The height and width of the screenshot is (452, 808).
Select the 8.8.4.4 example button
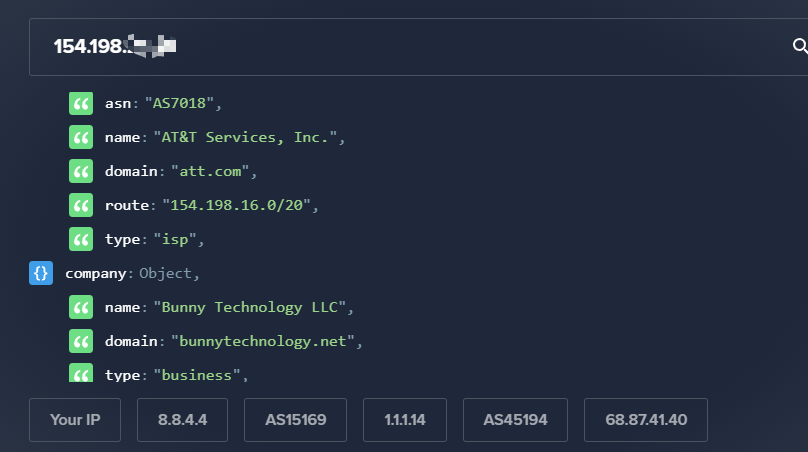(x=182, y=420)
